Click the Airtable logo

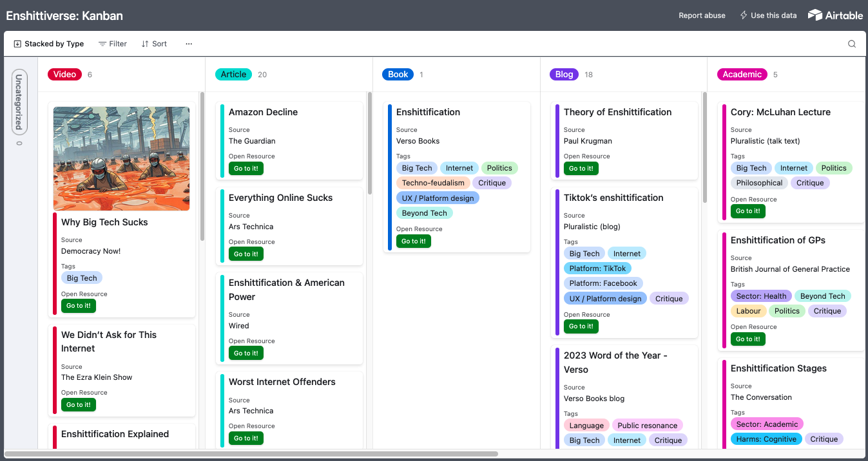(x=835, y=15)
